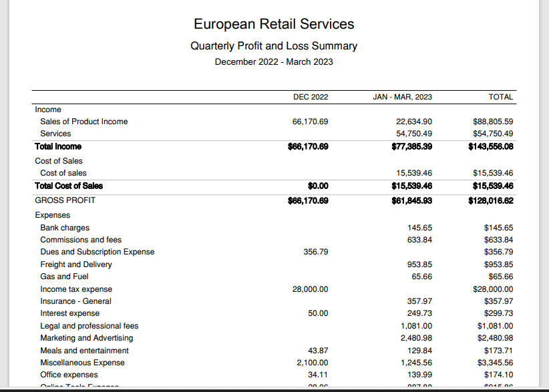Click the DEC 2022 column header
The height and width of the screenshot is (392, 549).
pyautogui.click(x=311, y=97)
